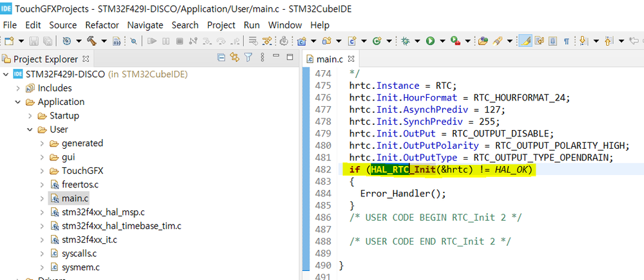Click the Step Over icon
This screenshot has height=280, width=644.
tap(221, 41)
